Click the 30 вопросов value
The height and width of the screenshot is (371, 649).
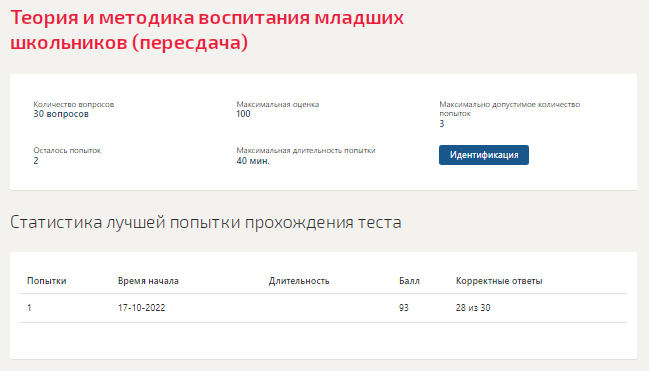[61, 114]
